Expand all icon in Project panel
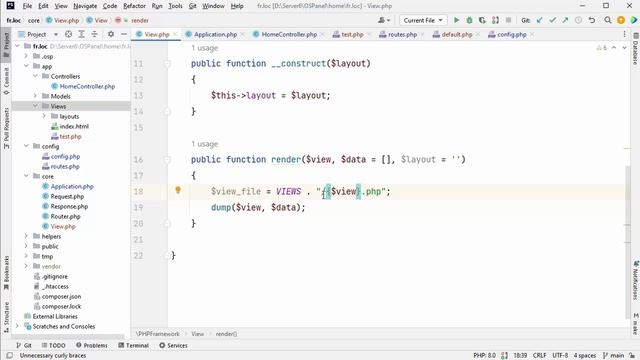640x360 pixels. click(82, 34)
